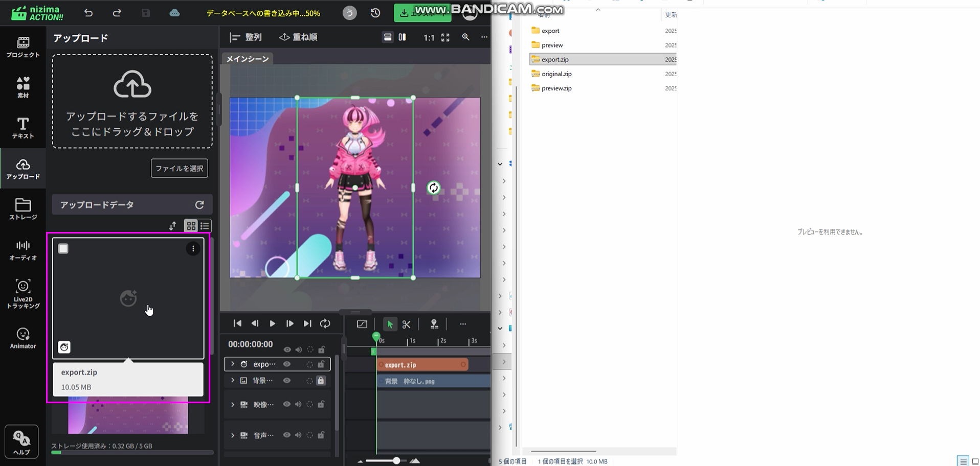This screenshot has width=980, height=466.
Task: Toggle loop playback in timeline
Action: coord(325,323)
